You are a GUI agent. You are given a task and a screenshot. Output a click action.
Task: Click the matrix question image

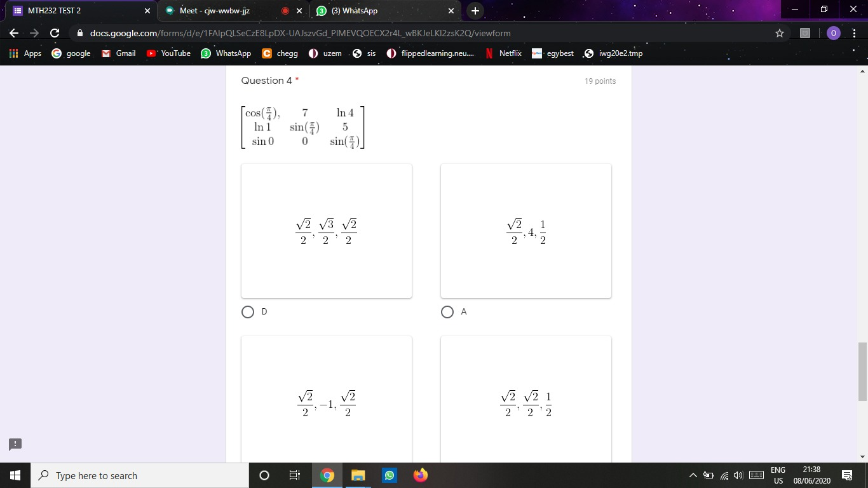(x=303, y=127)
